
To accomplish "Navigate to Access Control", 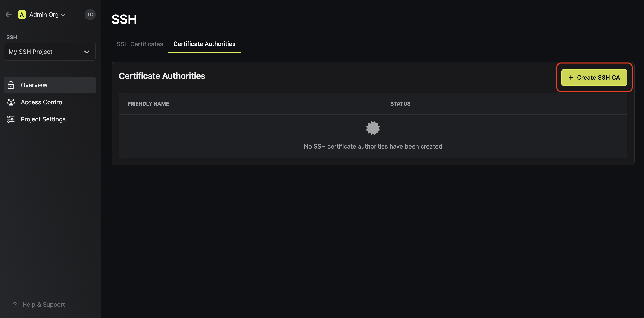I will [x=42, y=102].
